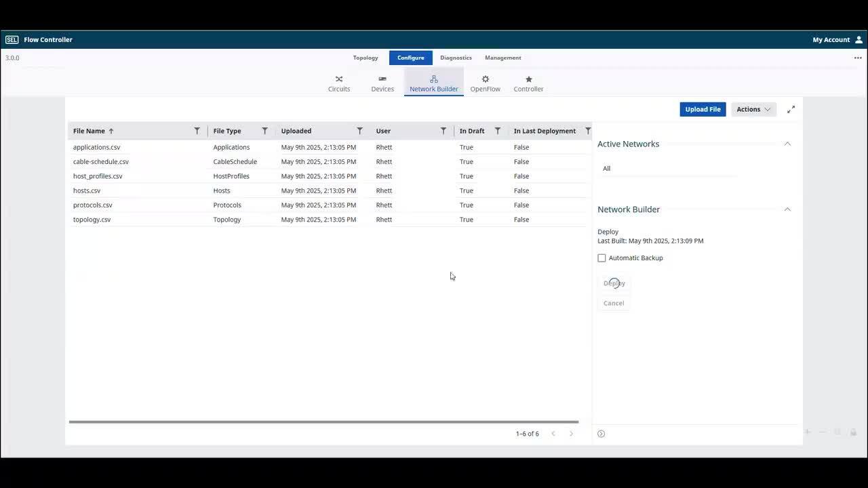Click the File Name column filter icon
Viewport: 868px width, 488px height.
pyautogui.click(x=197, y=131)
